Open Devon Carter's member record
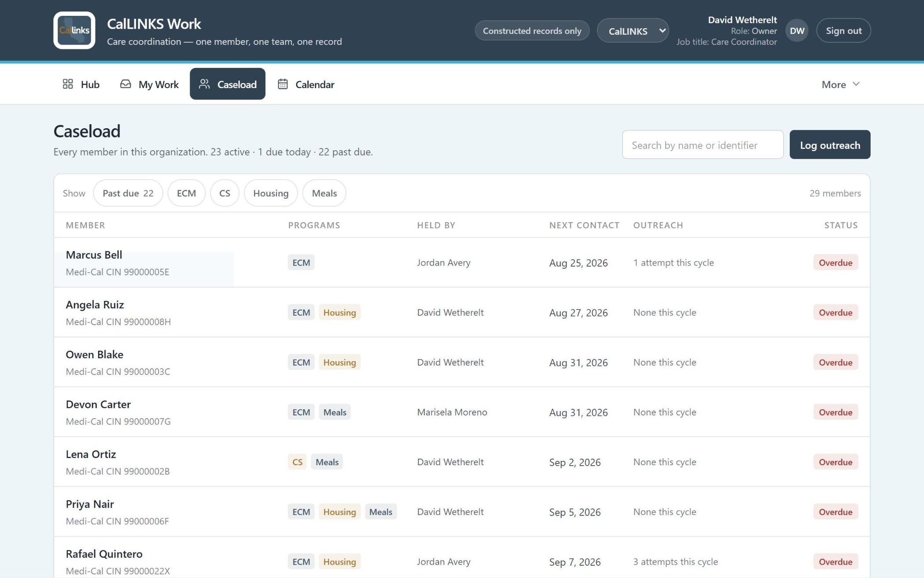Viewport: 924px width, 578px height. tap(98, 404)
